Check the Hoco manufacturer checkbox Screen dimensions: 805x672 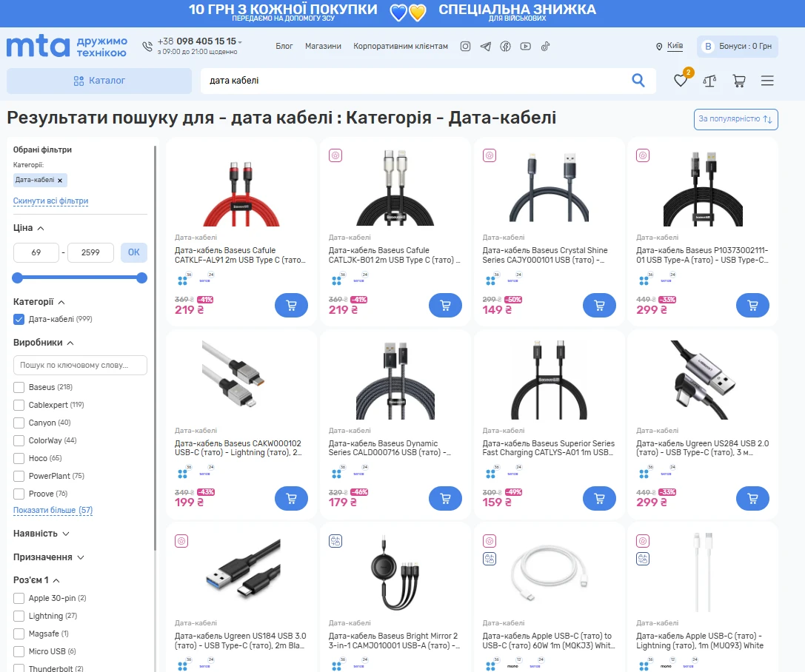[x=19, y=458]
